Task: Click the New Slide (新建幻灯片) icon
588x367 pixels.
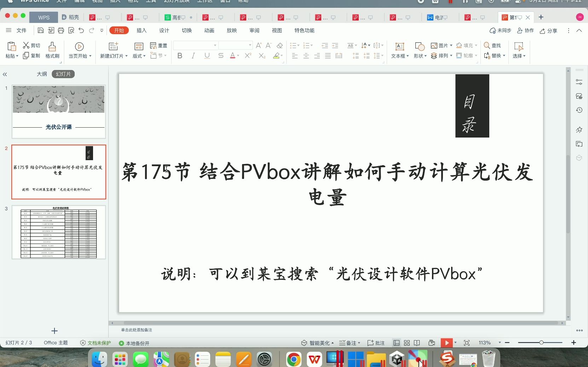Action: [x=113, y=46]
